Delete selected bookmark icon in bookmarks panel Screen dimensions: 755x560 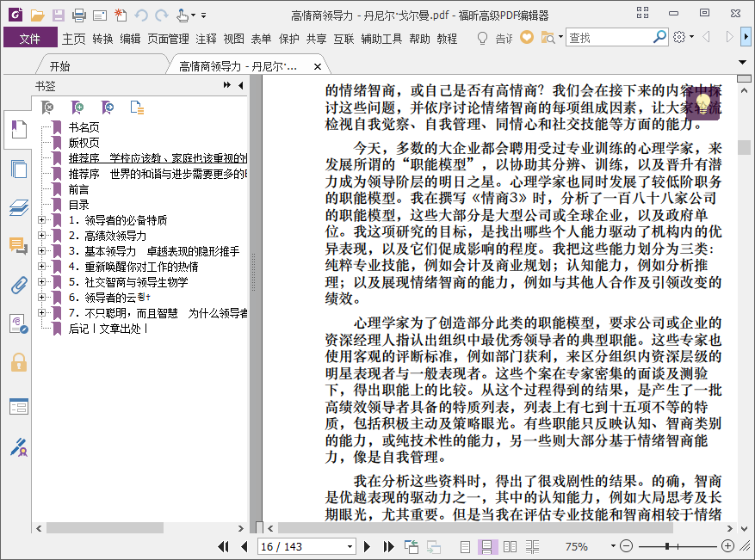pos(47,108)
